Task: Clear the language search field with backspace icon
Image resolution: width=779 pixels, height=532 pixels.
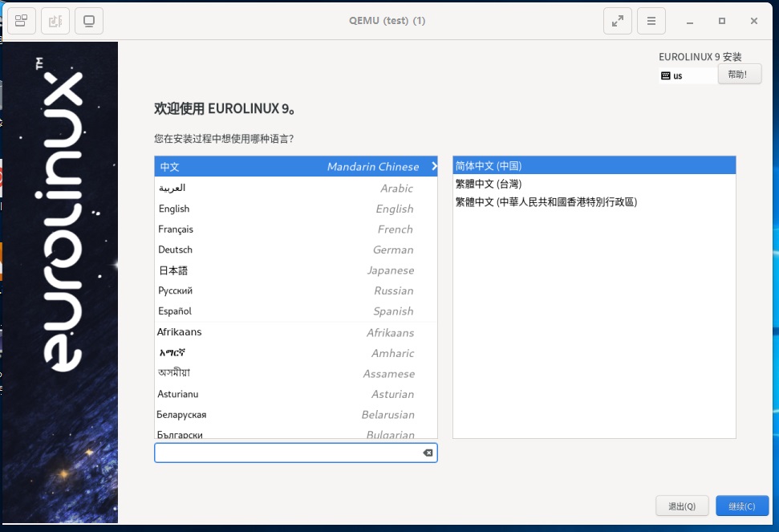Action: pyautogui.click(x=428, y=453)
